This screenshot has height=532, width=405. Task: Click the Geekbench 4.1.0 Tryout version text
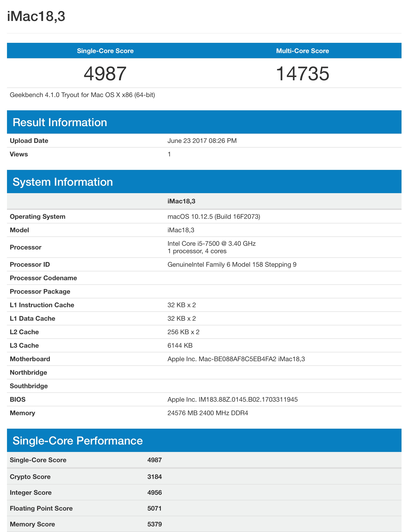[x=82, y=95]
